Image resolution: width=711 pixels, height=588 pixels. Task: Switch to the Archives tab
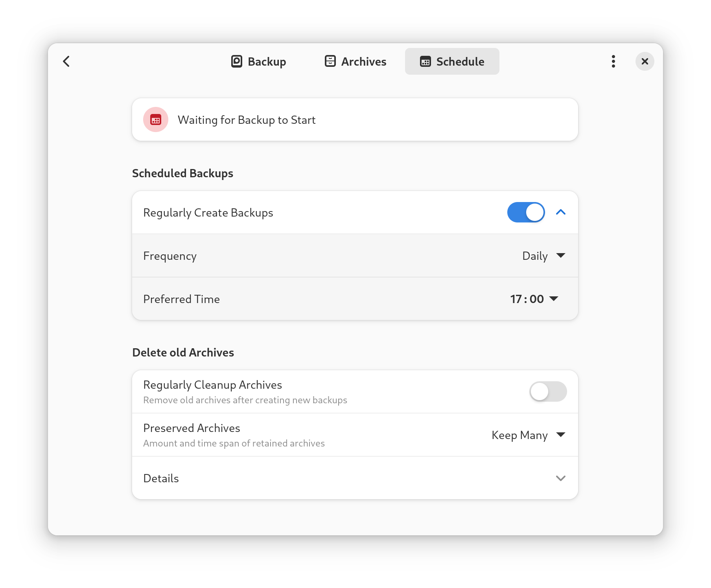pyautogui.click(x=355, y=62)
